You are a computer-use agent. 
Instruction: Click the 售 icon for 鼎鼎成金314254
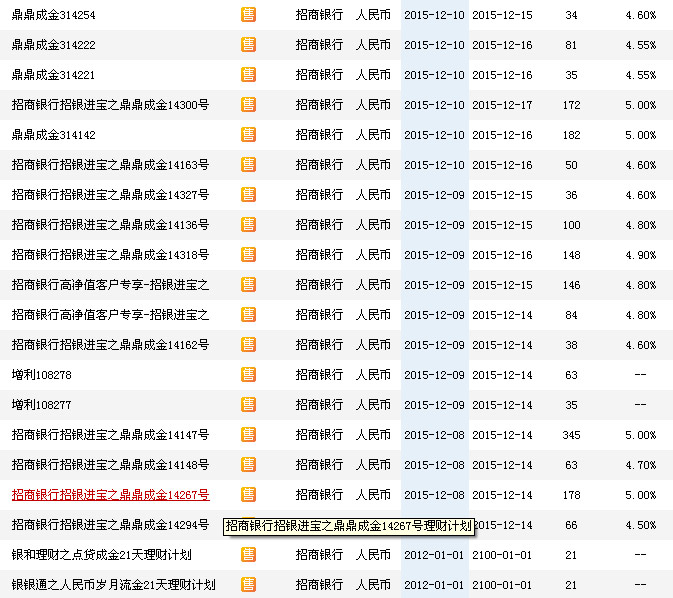pyautogui.click(x=248, y=15)
